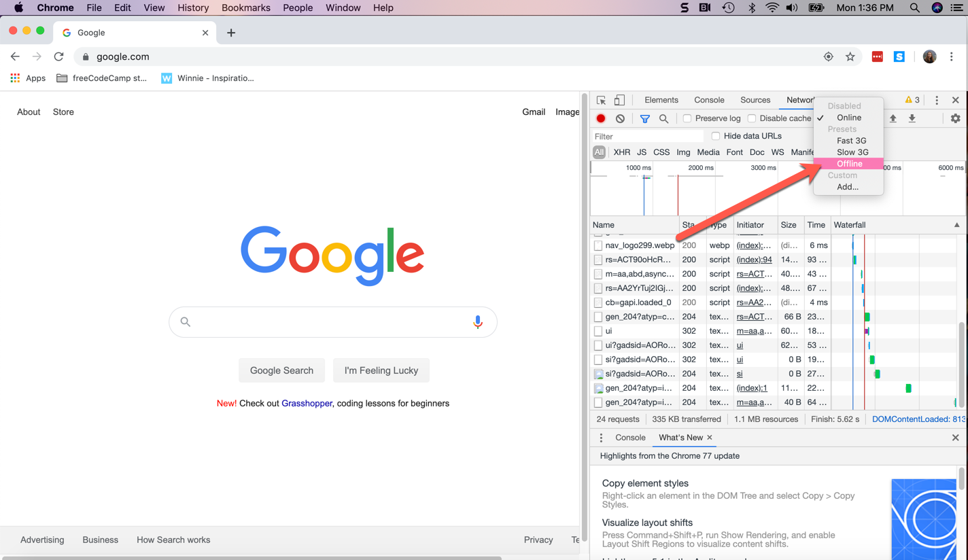Click the location access icon in the address bar
Image resolution: width=968 pixels, height=560 pixels.
(828, 57)
